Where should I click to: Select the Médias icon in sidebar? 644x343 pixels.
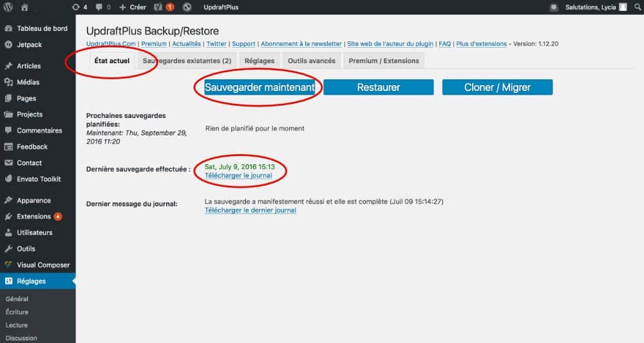pyautogui.click(x=8, y=83)
